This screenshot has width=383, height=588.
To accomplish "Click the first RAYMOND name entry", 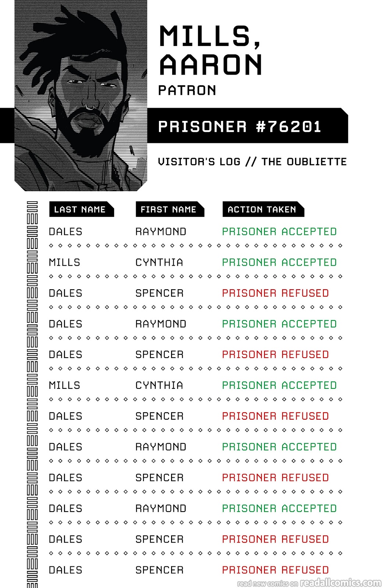I will pyautogui.click(x=161, y=232).
